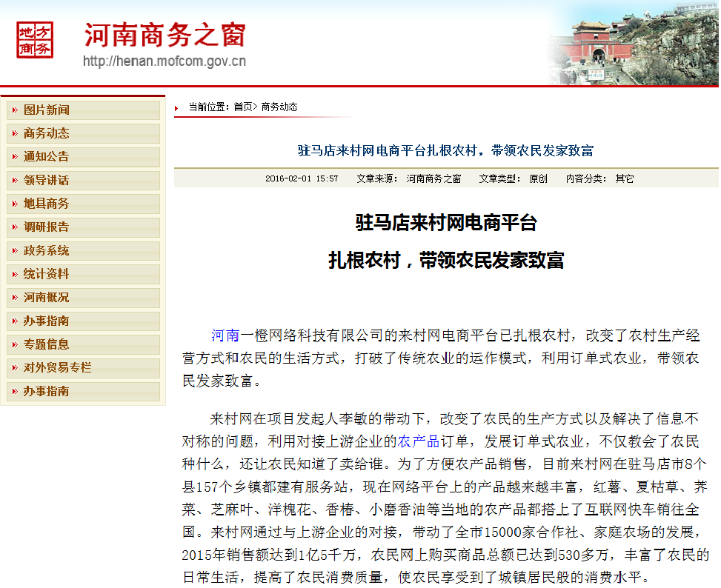
Task: Click the blue 农产品 hyperlink
Action: pyautogui.click(x=419, y=441)
